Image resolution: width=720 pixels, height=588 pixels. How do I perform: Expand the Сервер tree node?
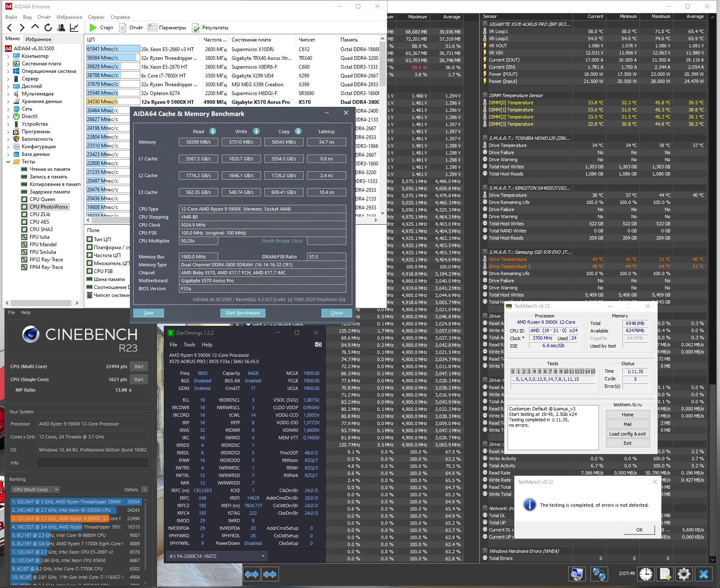click(x=8, y=79)
